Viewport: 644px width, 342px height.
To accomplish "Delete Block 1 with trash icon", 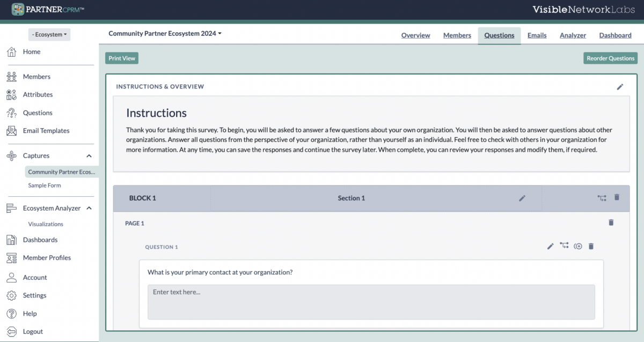I will pos(617,197).
